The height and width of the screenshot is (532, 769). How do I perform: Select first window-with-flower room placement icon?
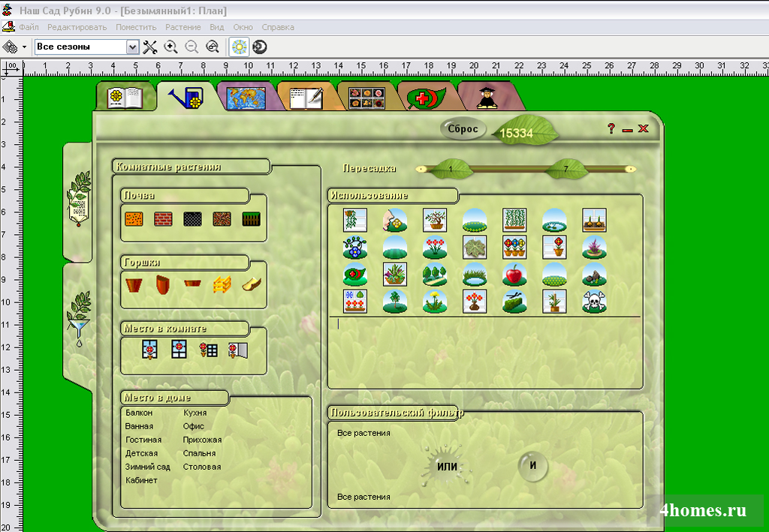(149, 350)
